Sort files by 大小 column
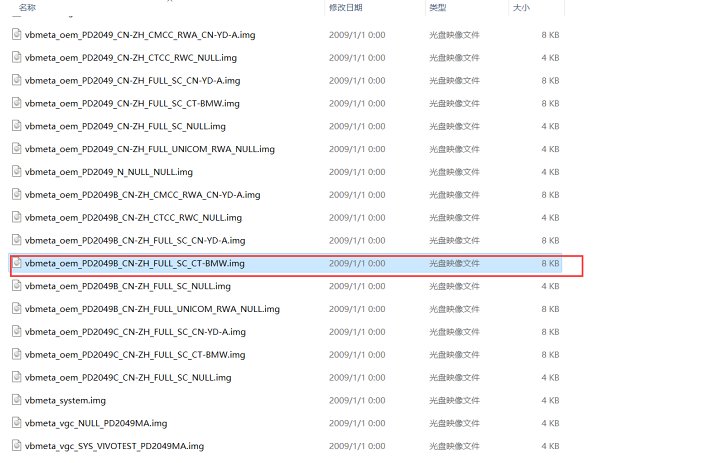 (x=521, y=7)
